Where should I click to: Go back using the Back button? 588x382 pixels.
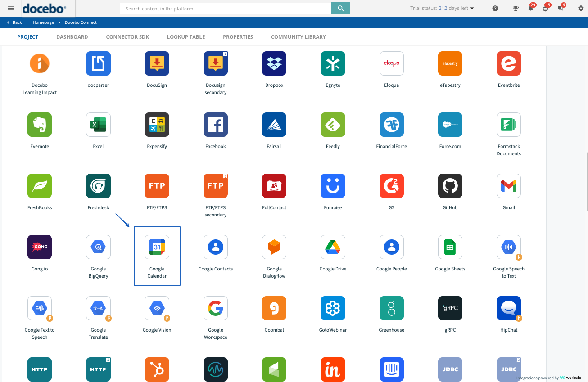[14, 22]
